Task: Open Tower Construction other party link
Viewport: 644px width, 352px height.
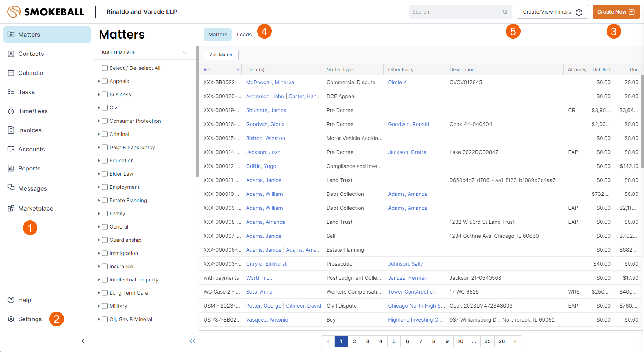Action: click(x=412, y=292)
